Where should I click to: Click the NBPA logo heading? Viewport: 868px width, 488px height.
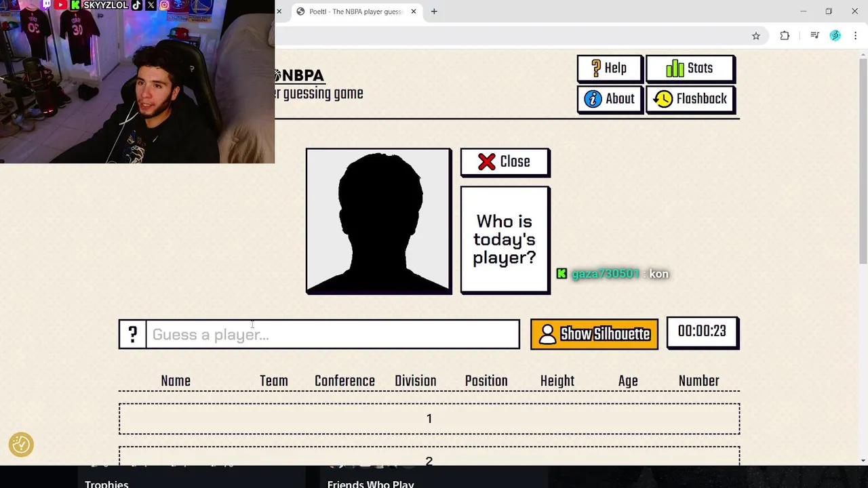(300, 75)
